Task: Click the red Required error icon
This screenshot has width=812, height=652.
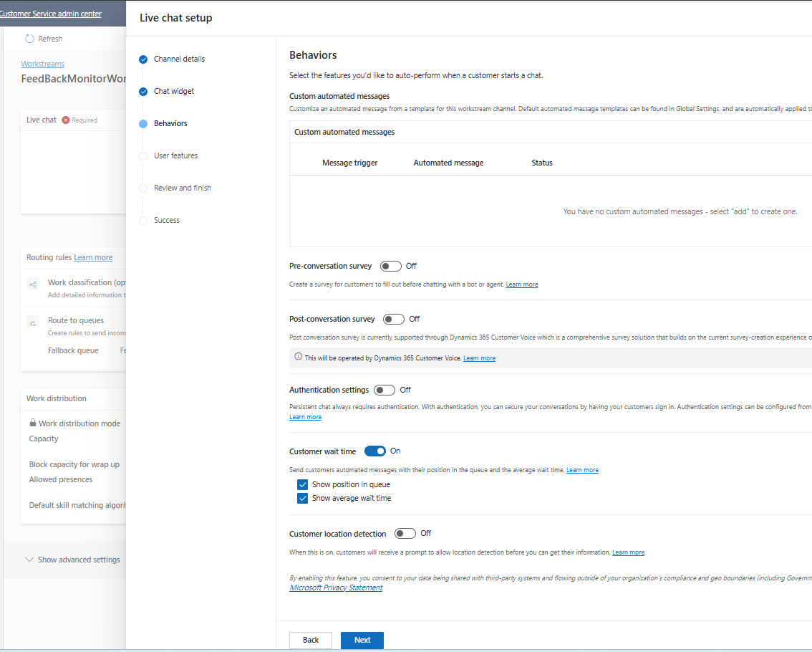Action: pos(66,120)
